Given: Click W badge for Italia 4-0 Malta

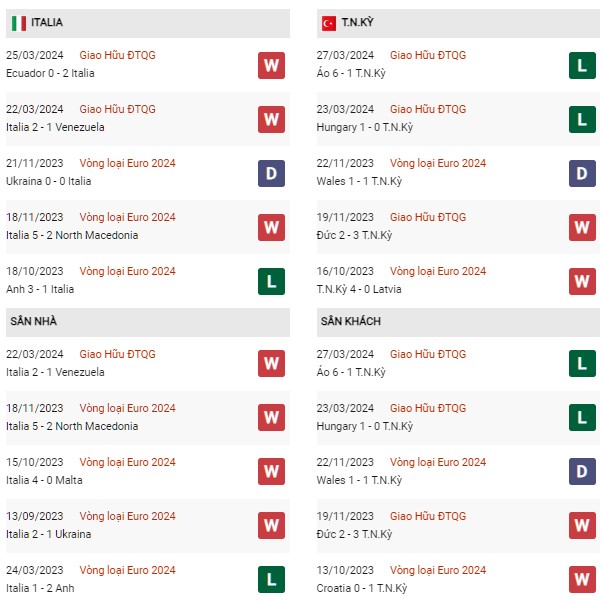Looking at the screenshot, I should click(271, 472).
